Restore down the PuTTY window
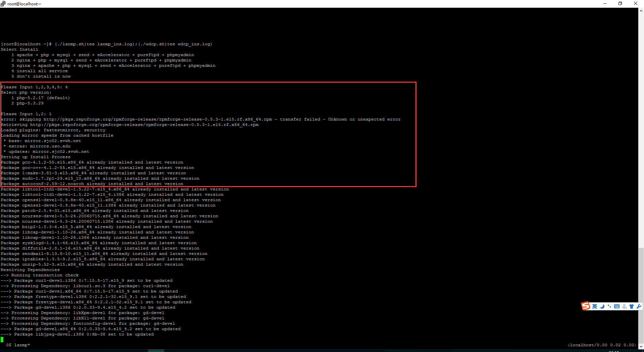Viewport: 644px width, 352px height. tap(620, 4)
